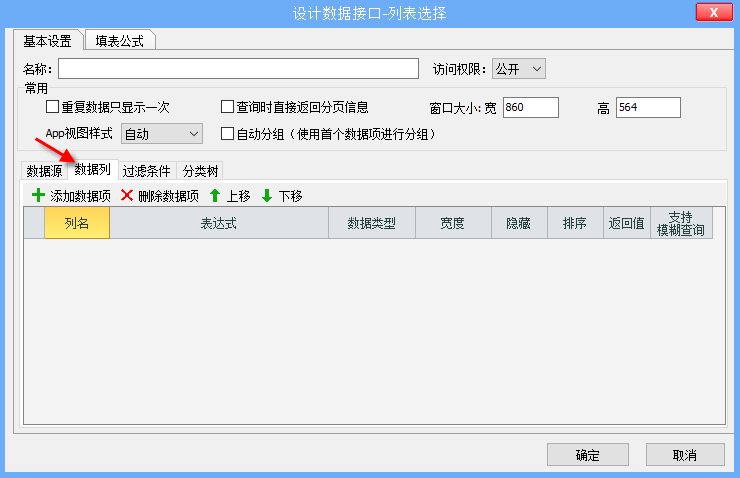
Task: Click the 列名 column header
Action: [x=77, y=223]
